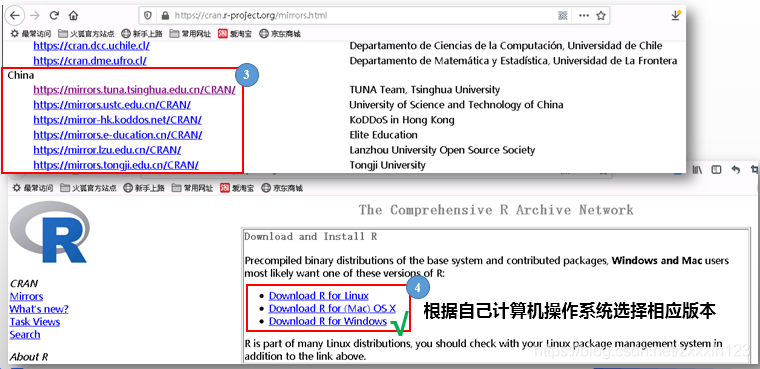This screenshot has width=760, height=369.
Task: Click the R logo image
Action: pos(50,233)
